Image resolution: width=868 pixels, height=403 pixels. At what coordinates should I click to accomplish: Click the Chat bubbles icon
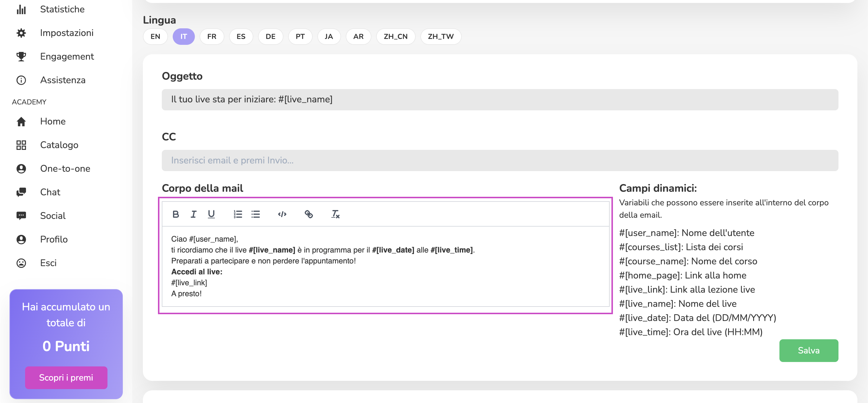(x=21, y=192)
